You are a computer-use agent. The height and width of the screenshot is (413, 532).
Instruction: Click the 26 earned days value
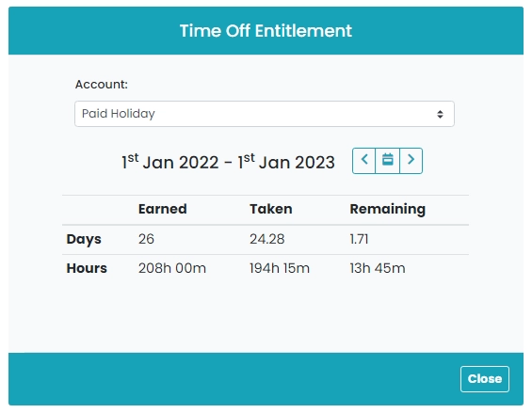(146, 239)
